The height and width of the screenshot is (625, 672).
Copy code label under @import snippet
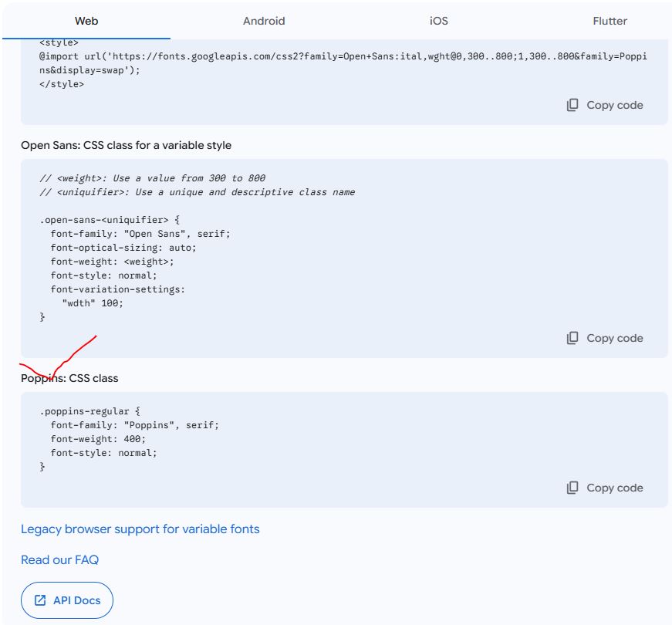(x=615, y=105)
